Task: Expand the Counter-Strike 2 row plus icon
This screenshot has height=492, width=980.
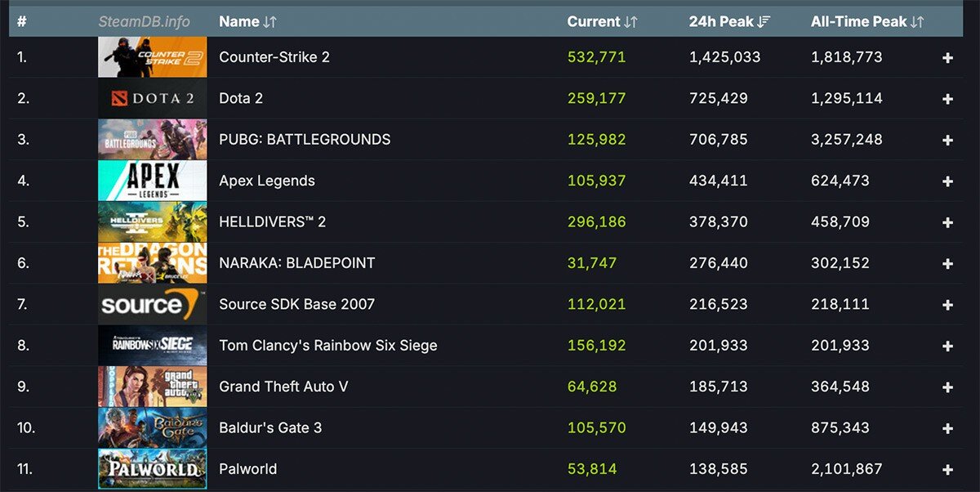Action: tap(947, 58)
